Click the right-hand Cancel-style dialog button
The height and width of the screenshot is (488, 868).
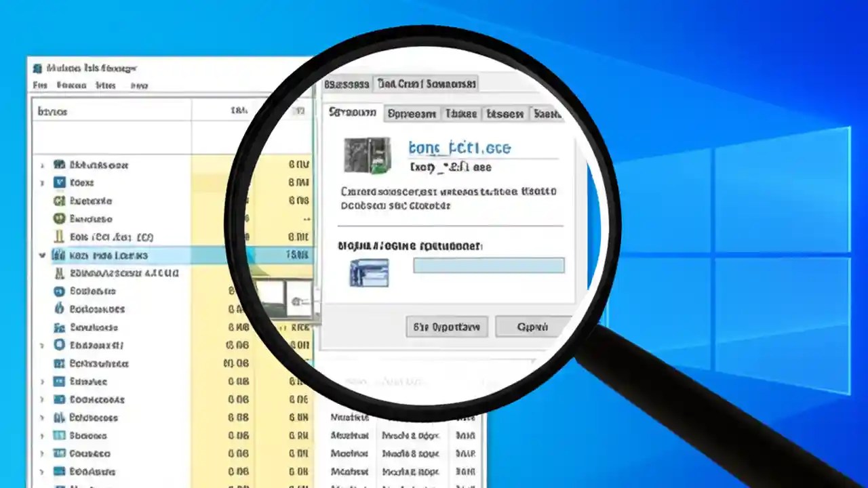532,327
